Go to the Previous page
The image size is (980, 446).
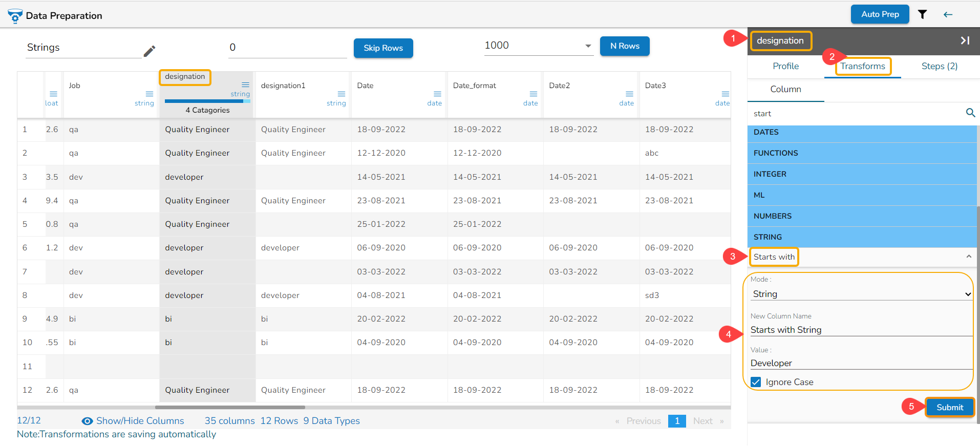(644, 421)
